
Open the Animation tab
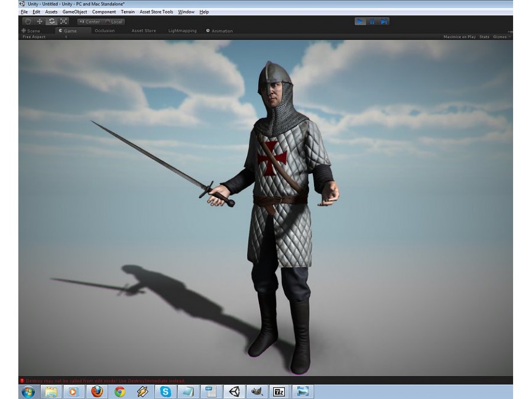click(x=219, y=31)
